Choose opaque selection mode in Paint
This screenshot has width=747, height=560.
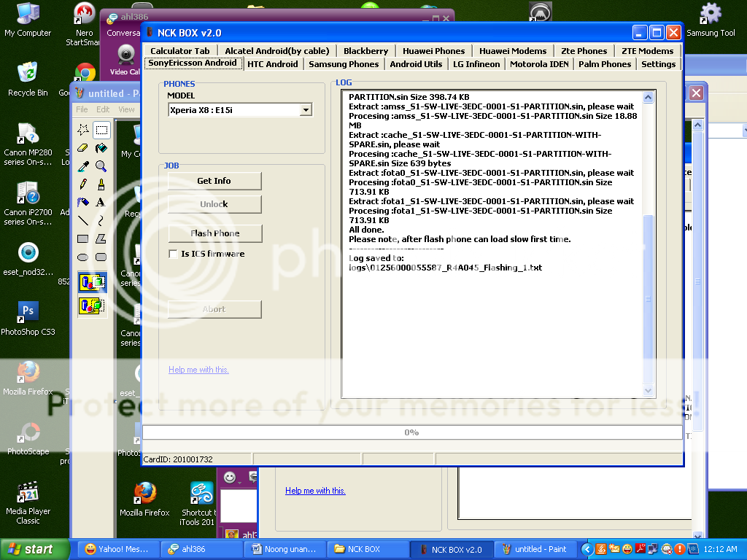click(93, 283)
